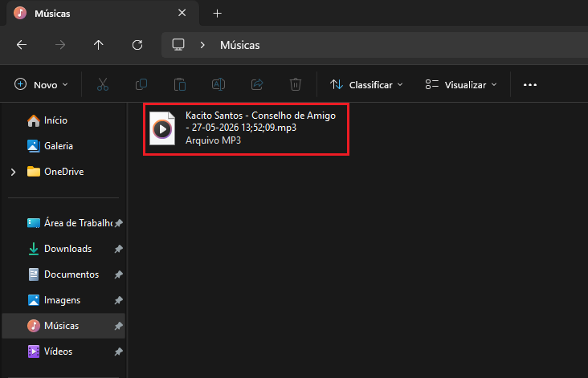Click the Share arrow icon
The image size is (588, 378).
(x=257, y=84)
